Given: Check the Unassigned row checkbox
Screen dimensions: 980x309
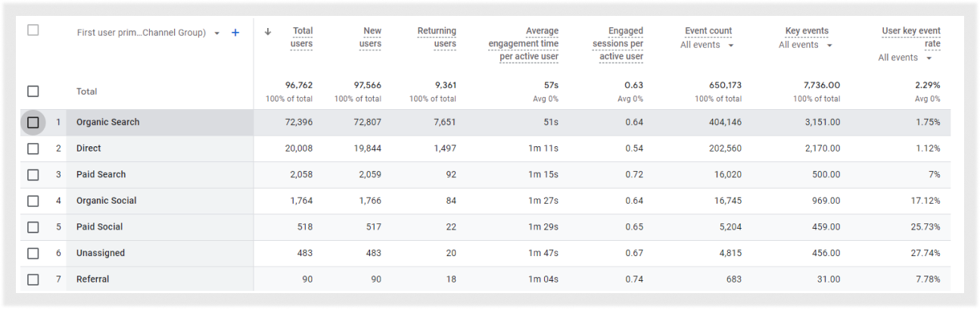Looking at the screenshot, I should tap(33, 253).
